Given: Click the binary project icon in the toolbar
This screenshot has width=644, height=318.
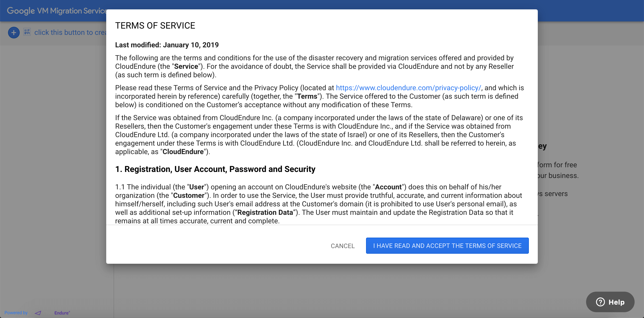Looking at the screenshot, I should (27, 32).
